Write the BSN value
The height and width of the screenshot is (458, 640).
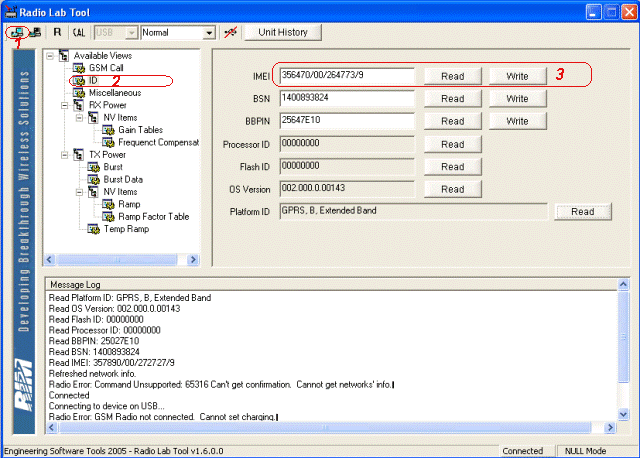tap(518, 99)
